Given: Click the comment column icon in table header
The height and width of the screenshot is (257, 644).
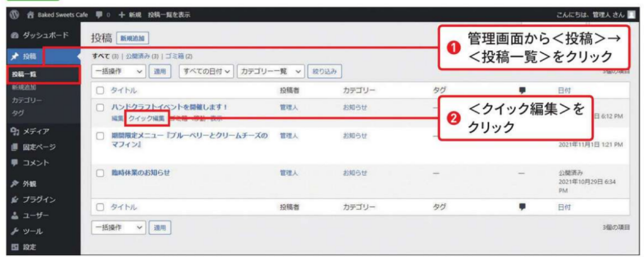Looking at the screenshot, I should [521, 90].
